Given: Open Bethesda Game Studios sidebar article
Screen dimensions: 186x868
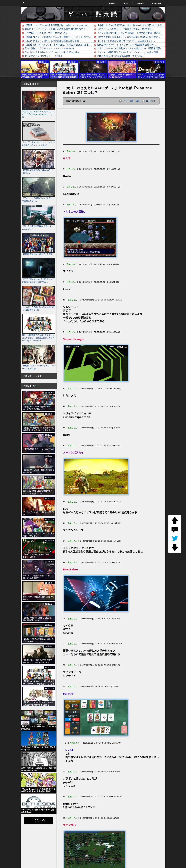Looking at the screenshot, I should tap(39, 804).
